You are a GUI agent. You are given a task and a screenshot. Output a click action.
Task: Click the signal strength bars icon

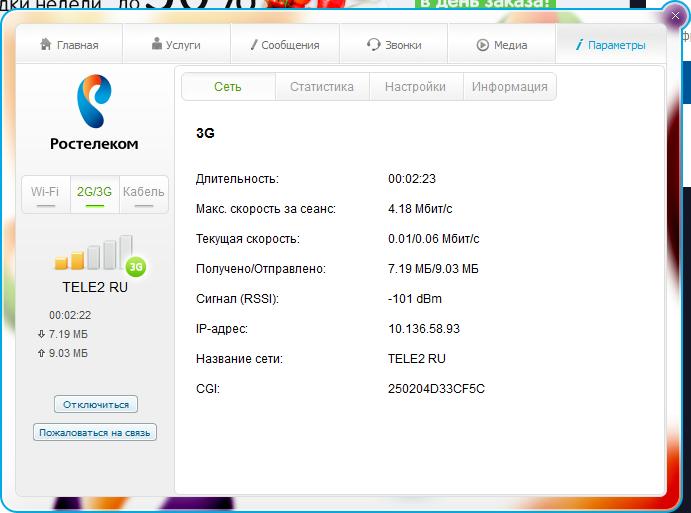pyautogui.click(x=93, y=254)
